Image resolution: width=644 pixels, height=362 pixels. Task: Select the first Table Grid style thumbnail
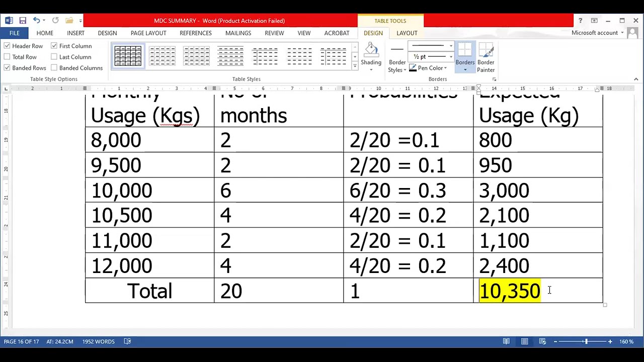[128, 56]
